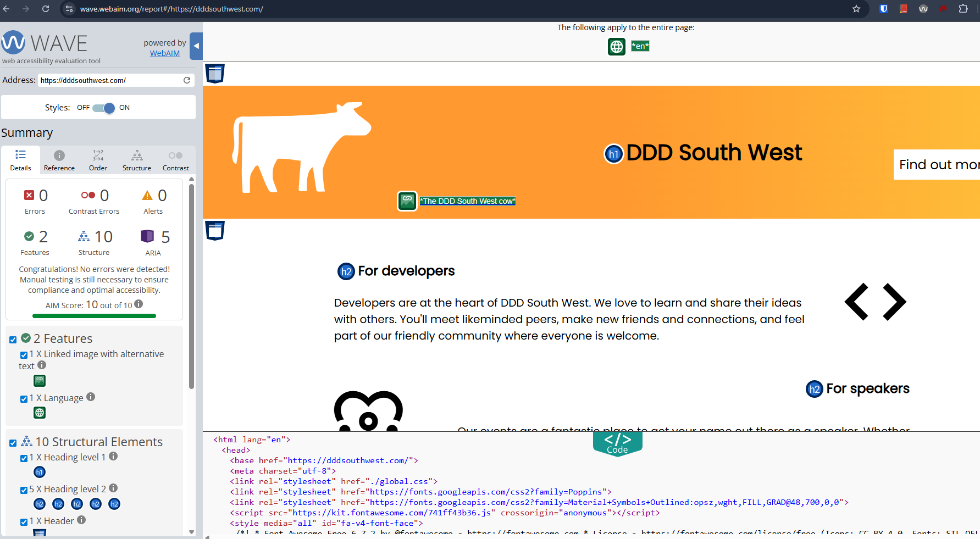
Task: Switch to the Structure tab
Action: (136, 160)
